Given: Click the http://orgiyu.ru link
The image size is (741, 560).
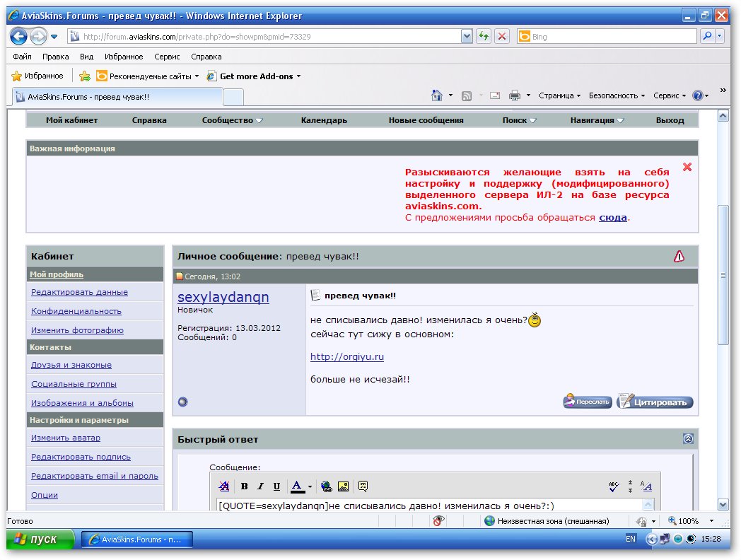Looking at the screenshot, I should click(347, 357).
